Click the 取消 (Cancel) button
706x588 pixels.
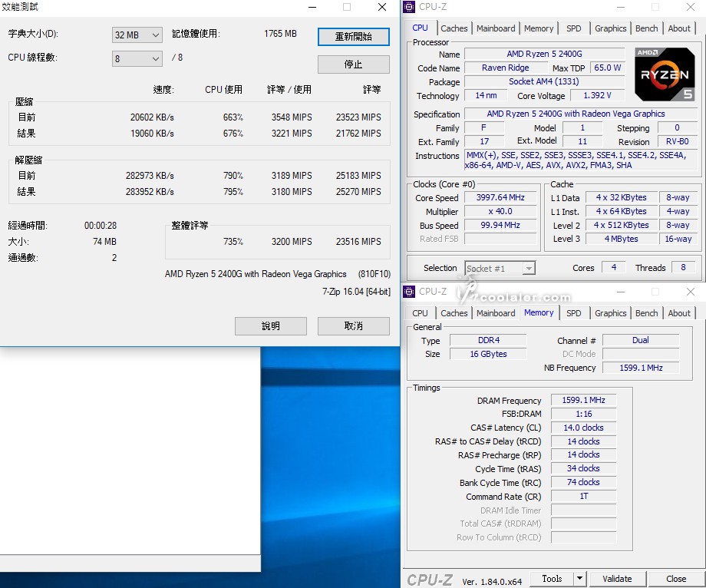pos(354,326)
